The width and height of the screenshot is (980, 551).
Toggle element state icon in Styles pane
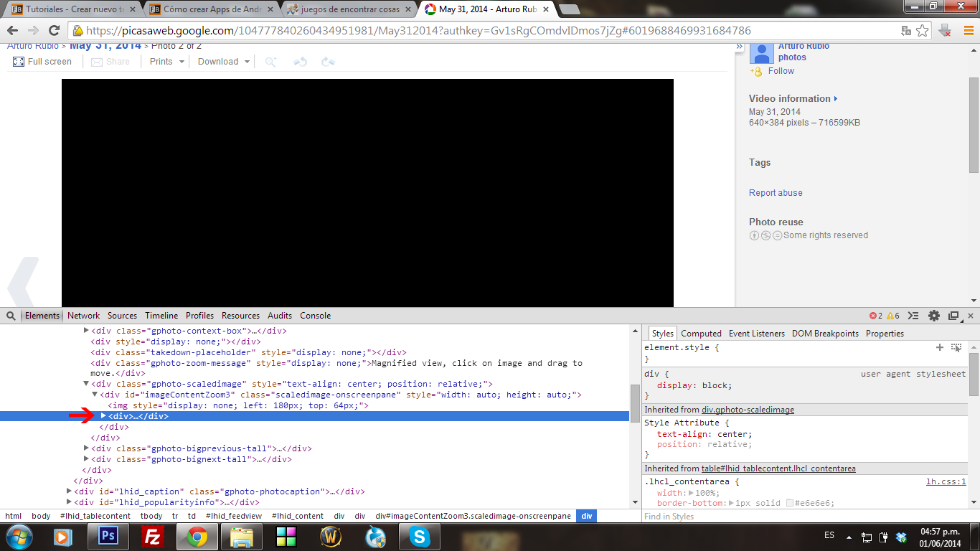956,347
